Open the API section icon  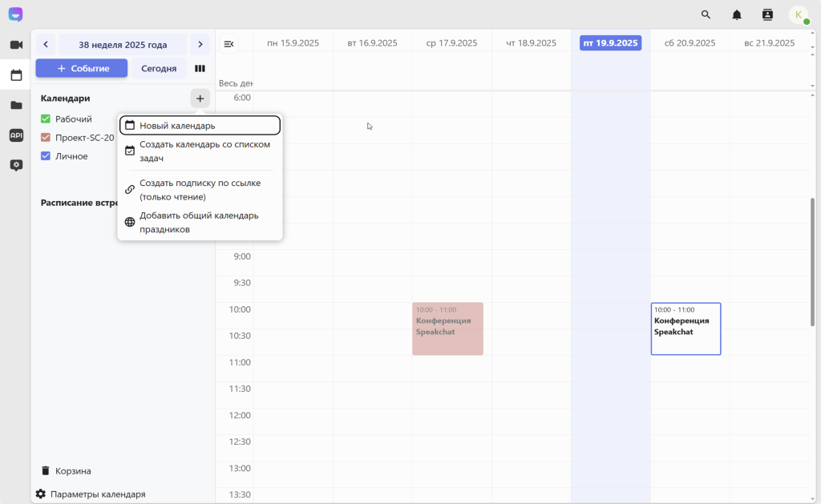click(x=16, y=135)
